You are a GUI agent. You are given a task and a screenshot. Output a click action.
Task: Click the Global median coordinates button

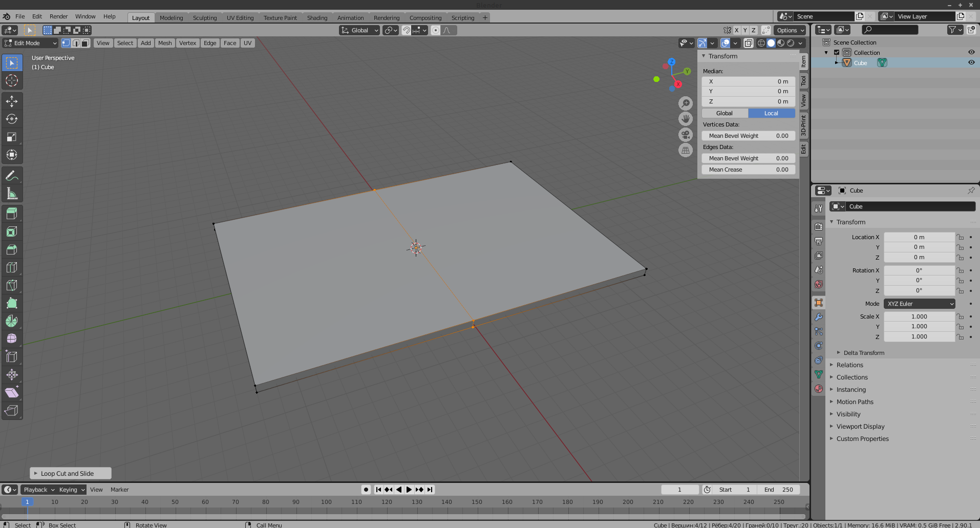[725, 113]
